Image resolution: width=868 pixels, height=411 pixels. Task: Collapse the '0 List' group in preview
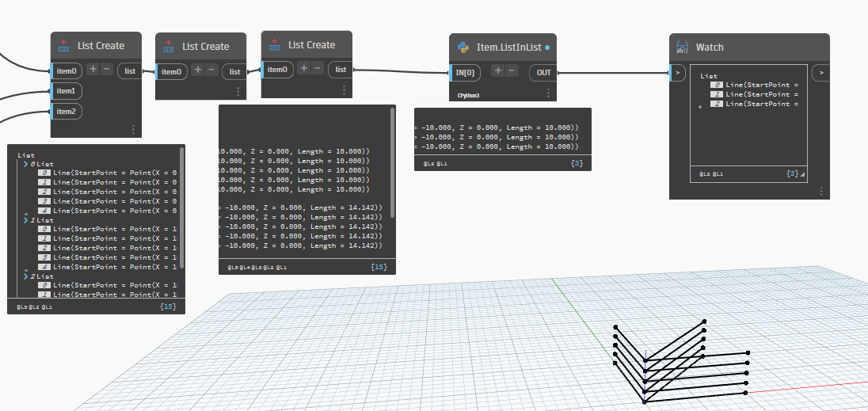(26, 164)
